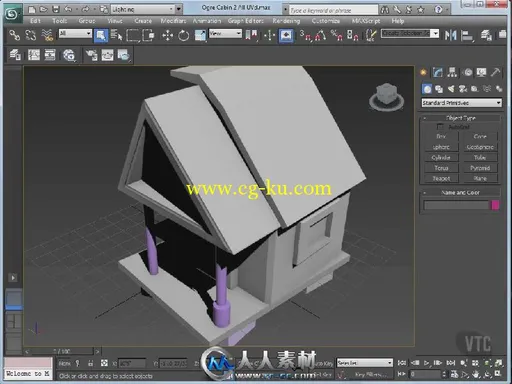This screenshot has width=512, height=384.
Task: Open the reference coordinate View dropdown
Action: point(225,33)
